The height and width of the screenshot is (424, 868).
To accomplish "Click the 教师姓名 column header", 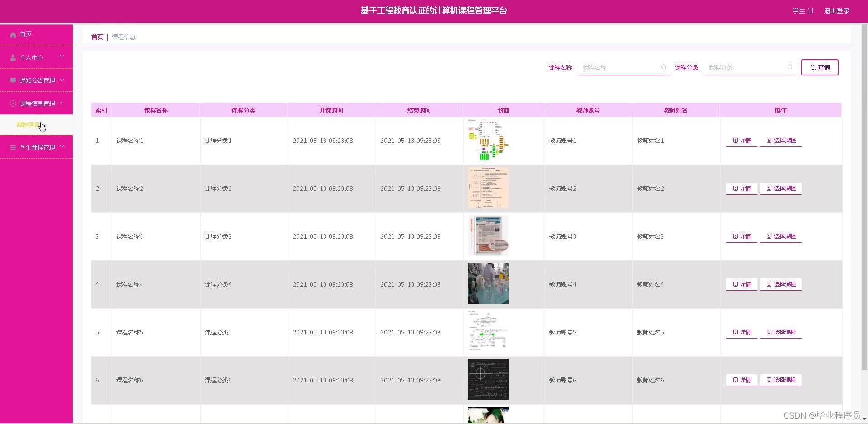I will 676,110.
